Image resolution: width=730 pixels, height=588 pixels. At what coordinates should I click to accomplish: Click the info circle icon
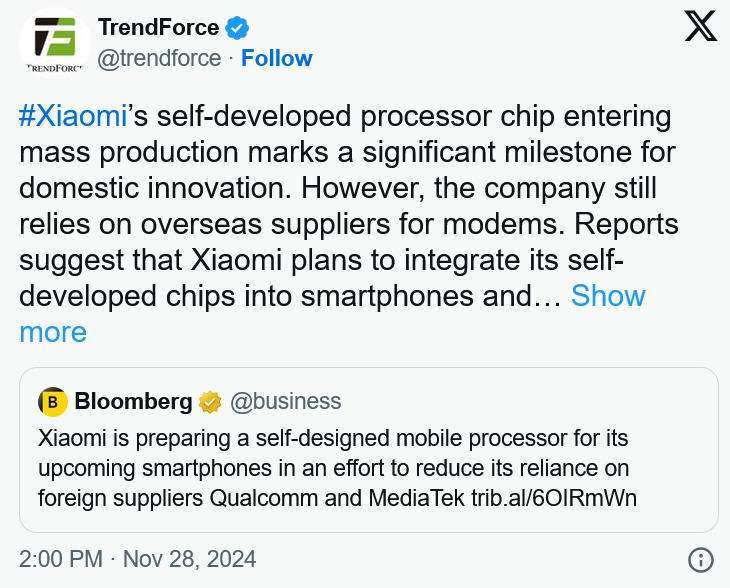pyautogui.click(x=701, y=559)
